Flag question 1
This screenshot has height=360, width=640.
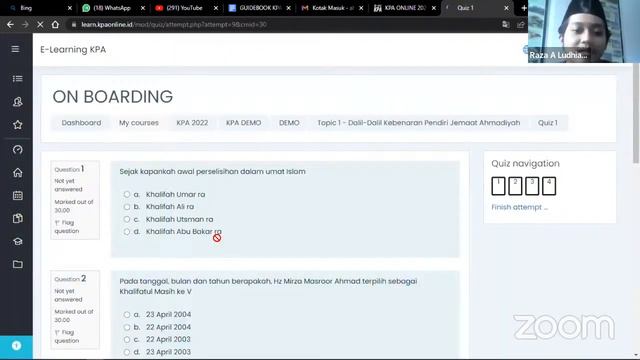tap(67, 227)
